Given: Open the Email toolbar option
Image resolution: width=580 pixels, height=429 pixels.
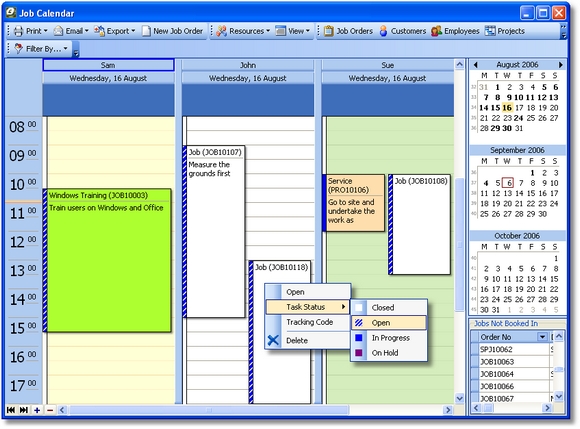Looking at the screenshot, I should click(x=71, y=31).
